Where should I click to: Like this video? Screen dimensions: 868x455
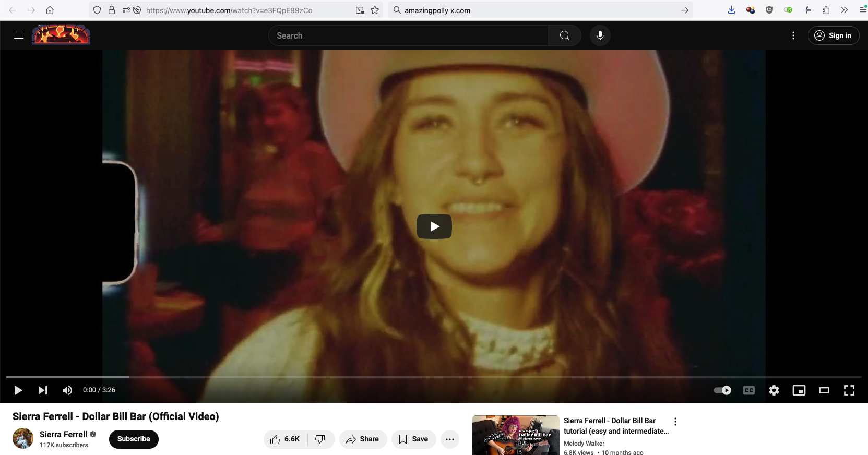tap(286, 439)
